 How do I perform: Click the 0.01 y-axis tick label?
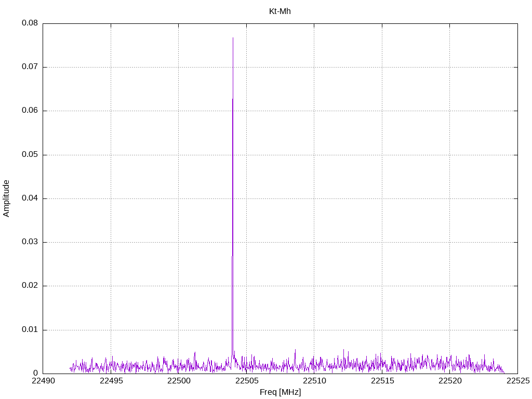point(29,330)
